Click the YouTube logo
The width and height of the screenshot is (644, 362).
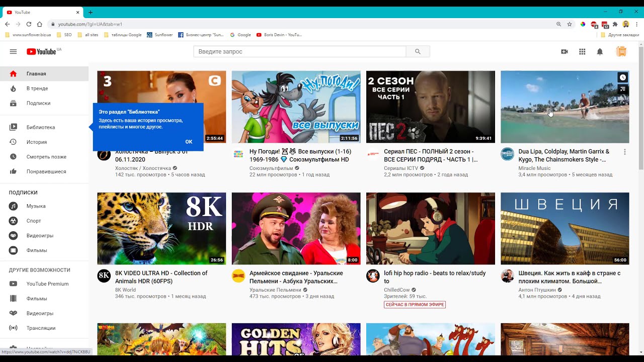click(42, 52)
